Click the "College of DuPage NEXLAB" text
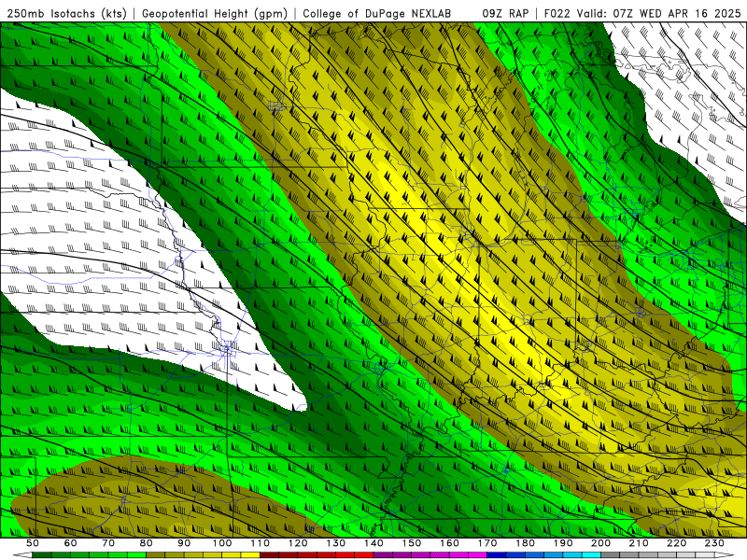 (377, 13)
